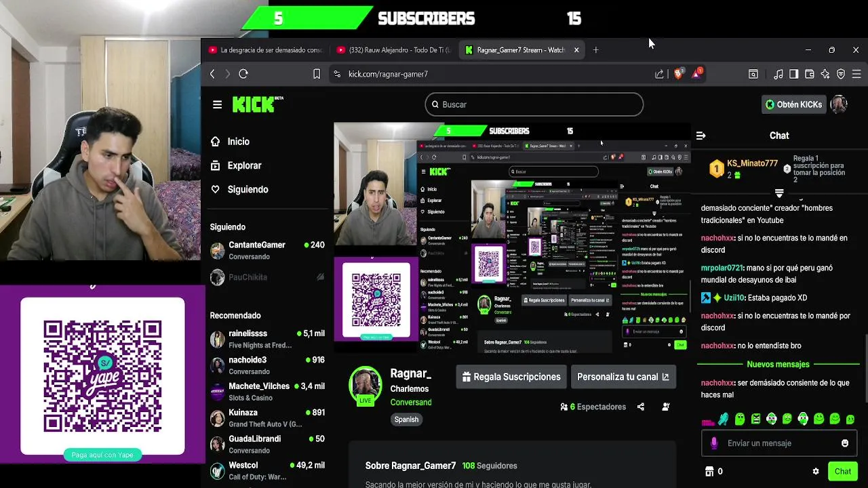Viewport: 868px width, 488px height.
Task: Go back with browser back arrow
Action: coord(212,74)
